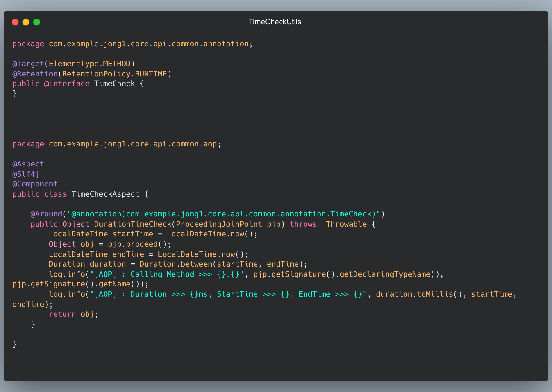Click the @Aspect annotation
The image size is (552, 392).
[28, 164]
